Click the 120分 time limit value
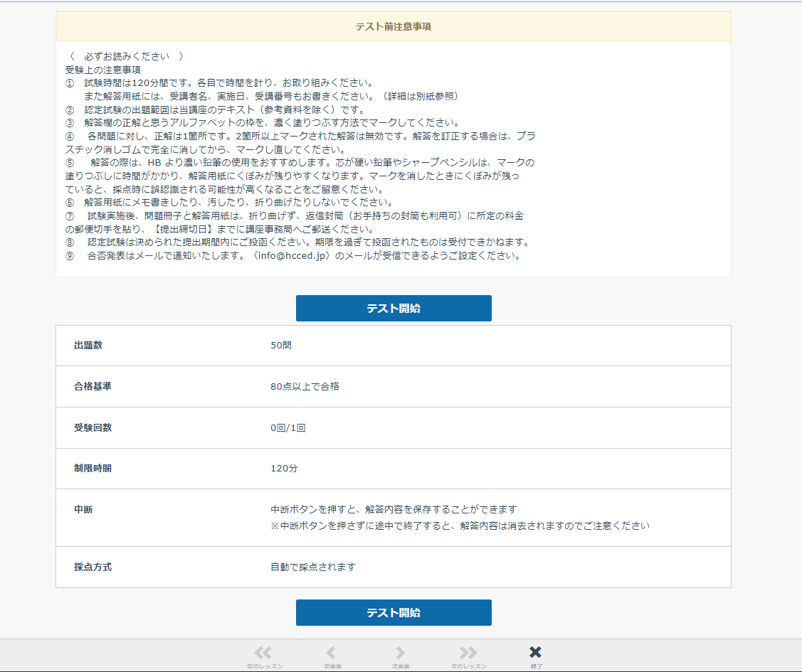 click(x=284, y=469)
